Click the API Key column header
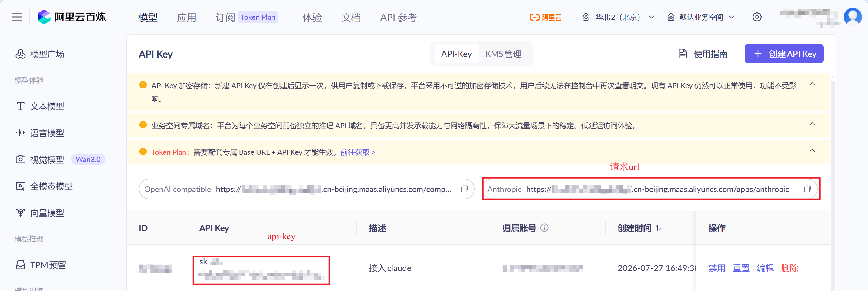 click(x=214, y=228)
